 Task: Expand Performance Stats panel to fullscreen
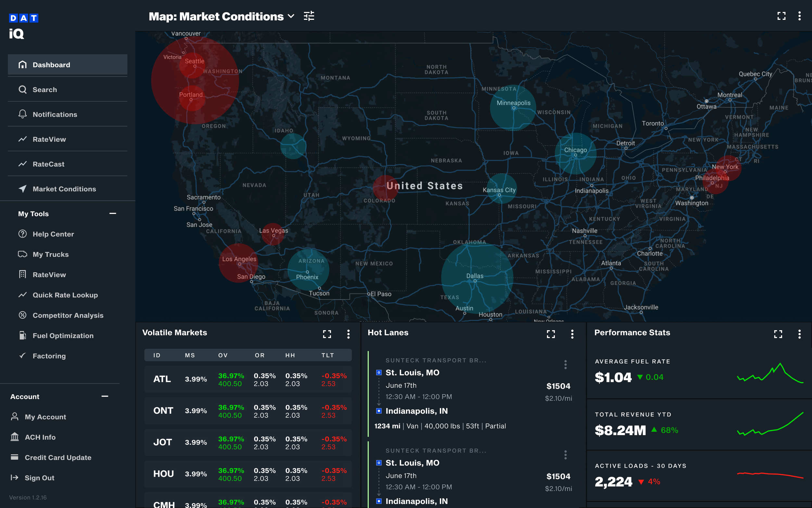778,334
